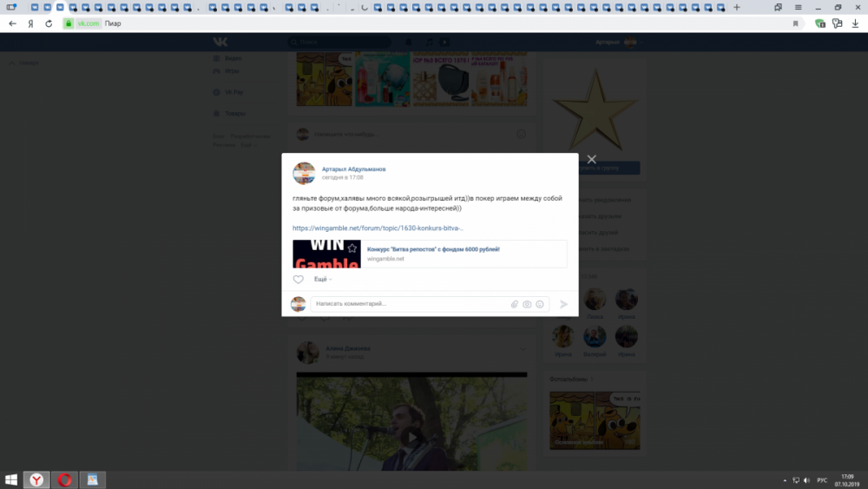Image resolution: width=868 pixels, height=489 pixels.
Task: Open the РУС language switcher in tray
Action: coord(821,479)
